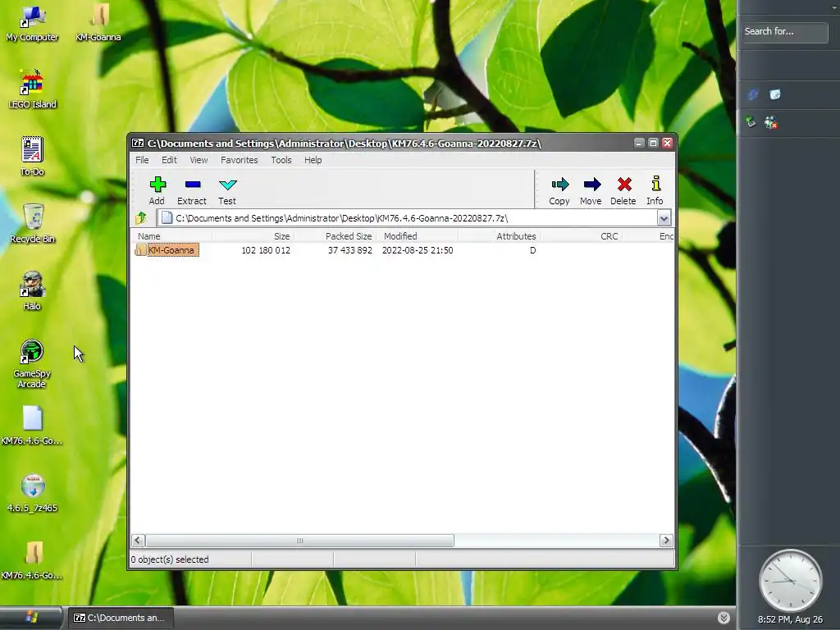The height and width of the screenshot is (630, 840).
Task: Click the 7-Zip taskbar button
Action: (120, 618)
